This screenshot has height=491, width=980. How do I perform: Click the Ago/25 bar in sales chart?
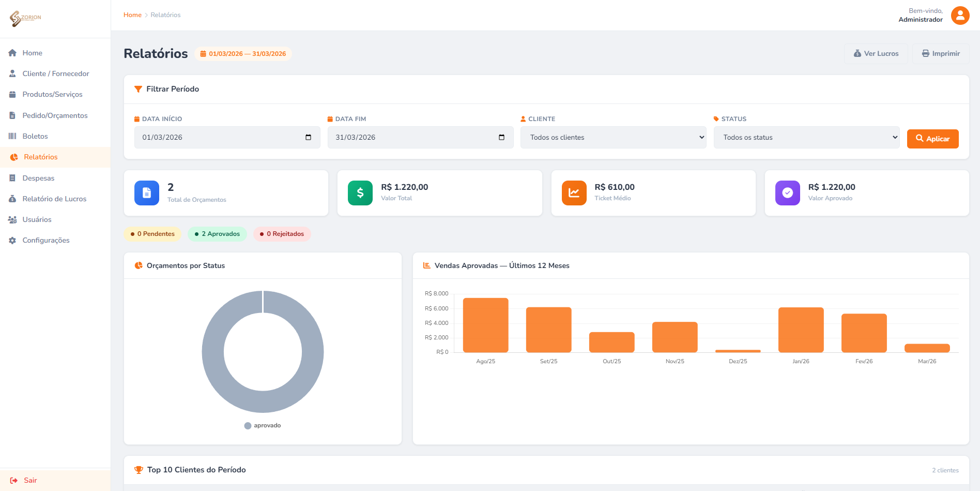click(485, 325)
